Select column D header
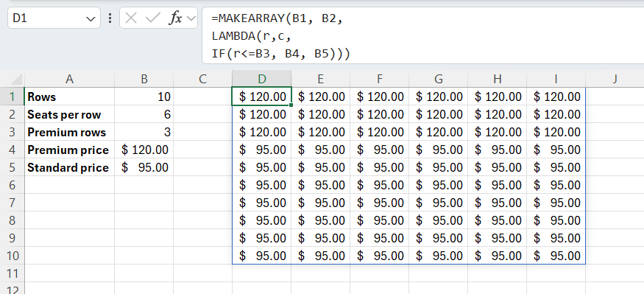 [x=261, y=79]
